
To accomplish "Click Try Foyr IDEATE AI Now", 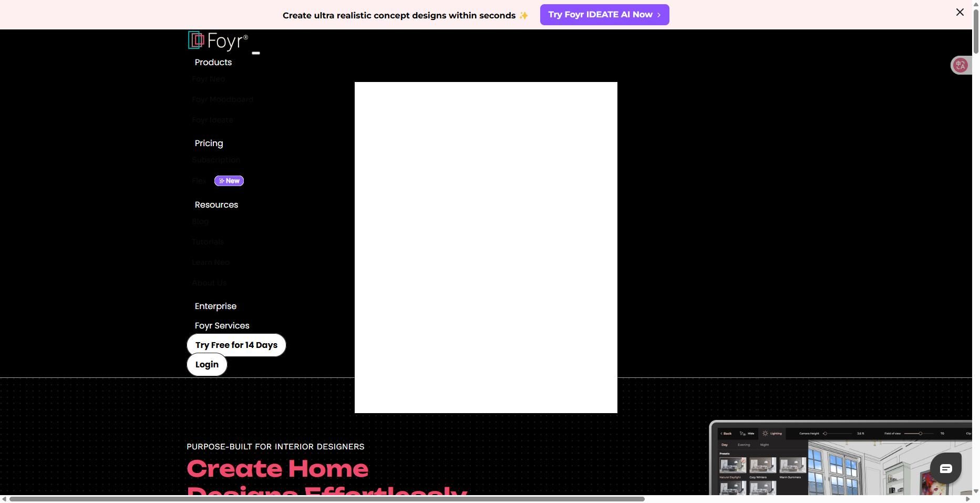I will click(604, 15).
